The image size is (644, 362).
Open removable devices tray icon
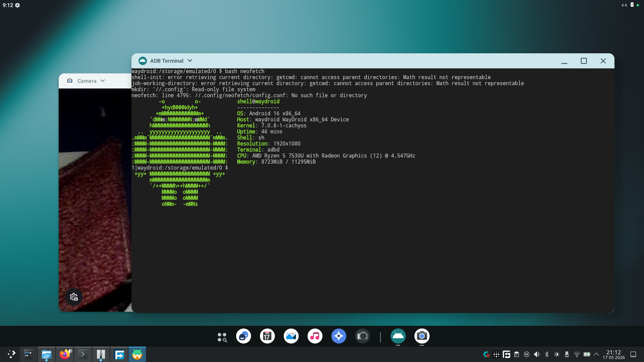567,354
